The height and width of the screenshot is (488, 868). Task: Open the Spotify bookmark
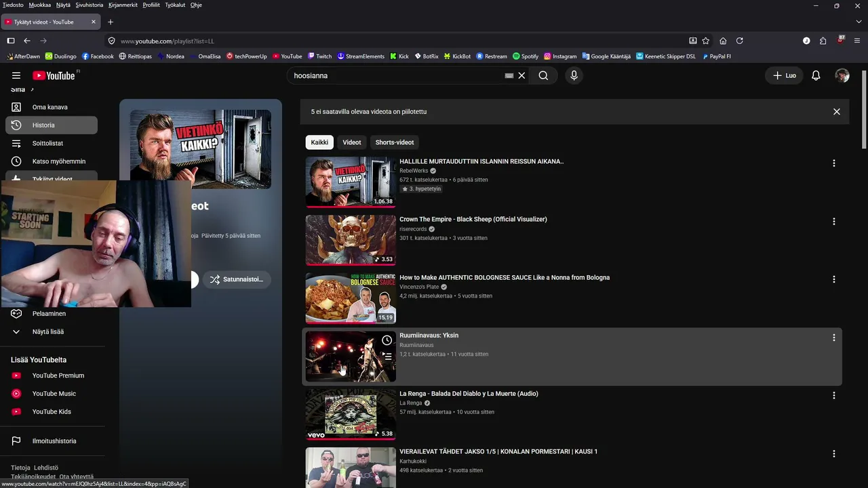pos(526,56)
